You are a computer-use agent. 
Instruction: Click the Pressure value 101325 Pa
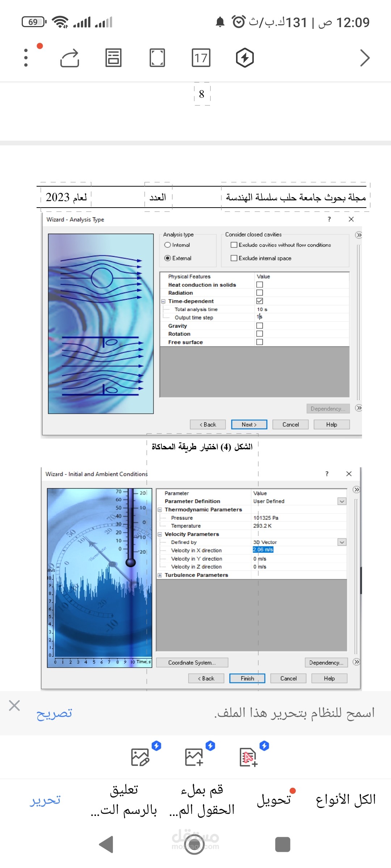[266, 518]
